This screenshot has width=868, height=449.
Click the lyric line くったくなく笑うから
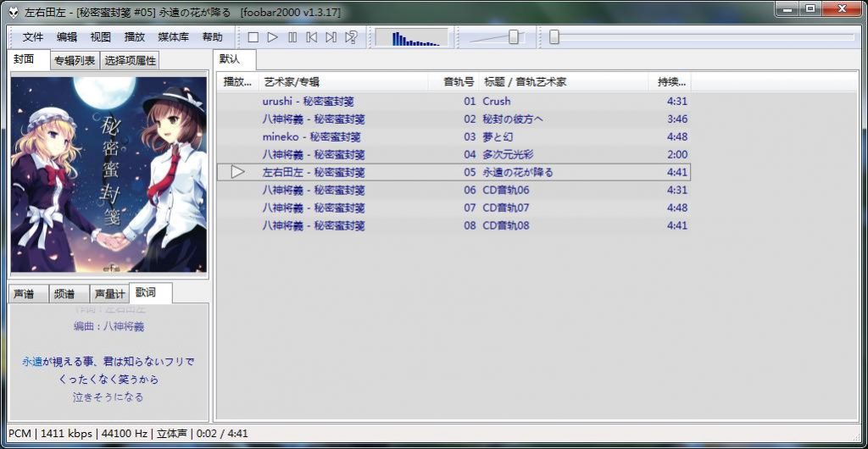[108, 380]
